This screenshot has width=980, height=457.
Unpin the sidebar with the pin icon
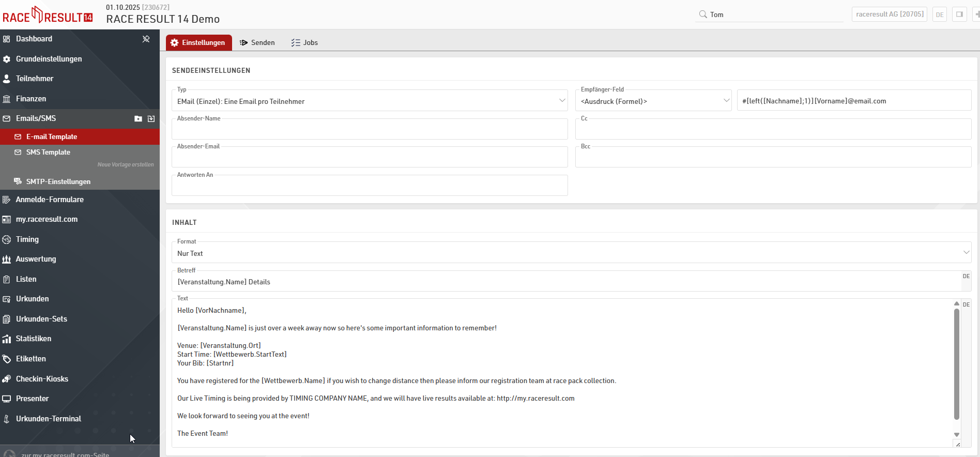[x=146, y=39]
